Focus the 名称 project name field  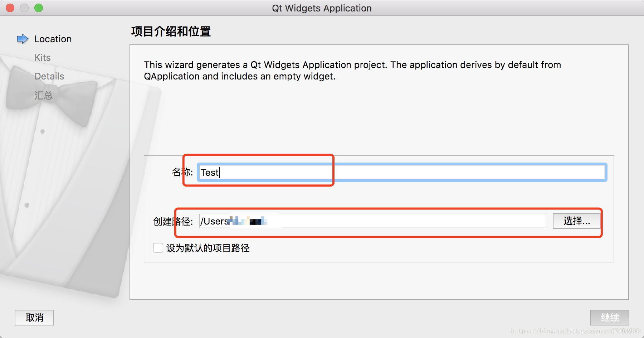[402, 172]
